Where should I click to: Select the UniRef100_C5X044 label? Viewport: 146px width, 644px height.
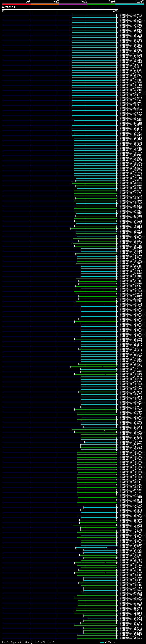tap(131, 65)
